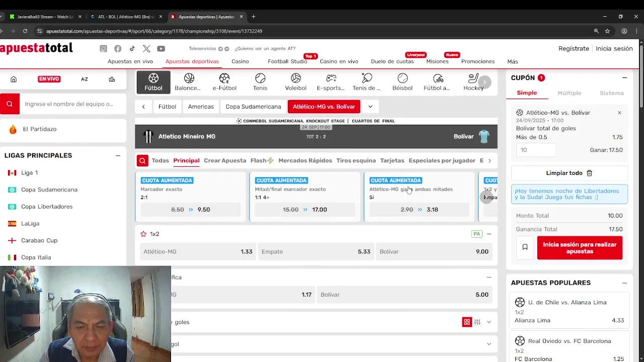Open the Crear Apuesta market tab
Screen dimensions: 644x362
225,160
